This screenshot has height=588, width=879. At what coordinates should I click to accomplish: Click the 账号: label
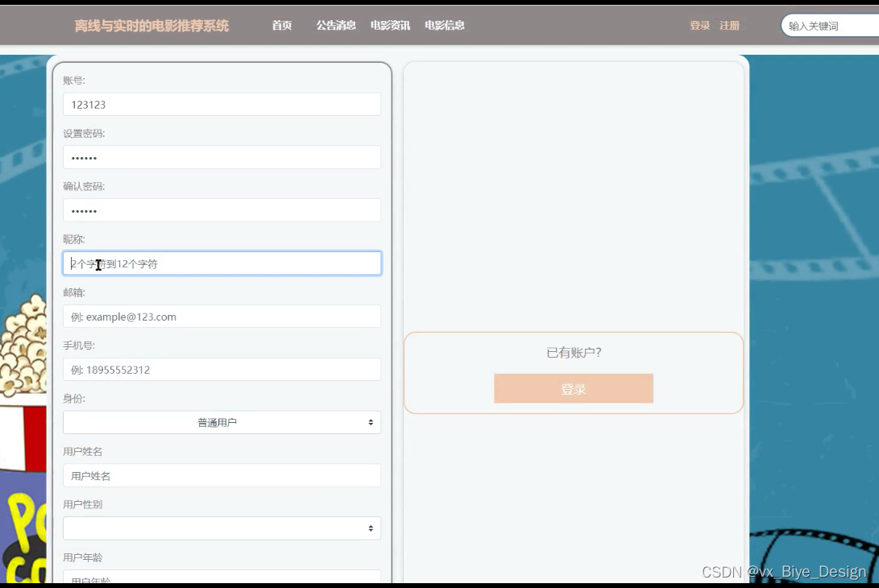pyautogui.click(x=74, y=81)
